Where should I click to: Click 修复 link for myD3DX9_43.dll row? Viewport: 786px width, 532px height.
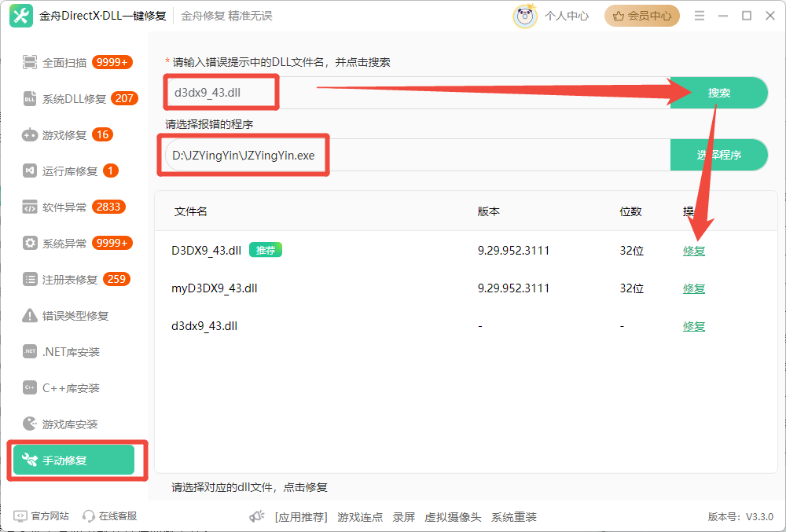pos(694,288)
